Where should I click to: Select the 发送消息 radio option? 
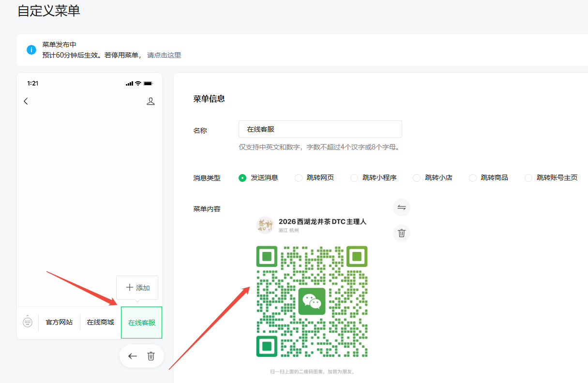pos(242,178)
